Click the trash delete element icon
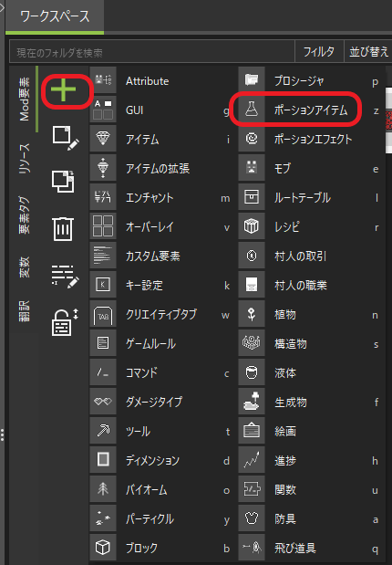This screenshot has height=565, width=392. 63,229
